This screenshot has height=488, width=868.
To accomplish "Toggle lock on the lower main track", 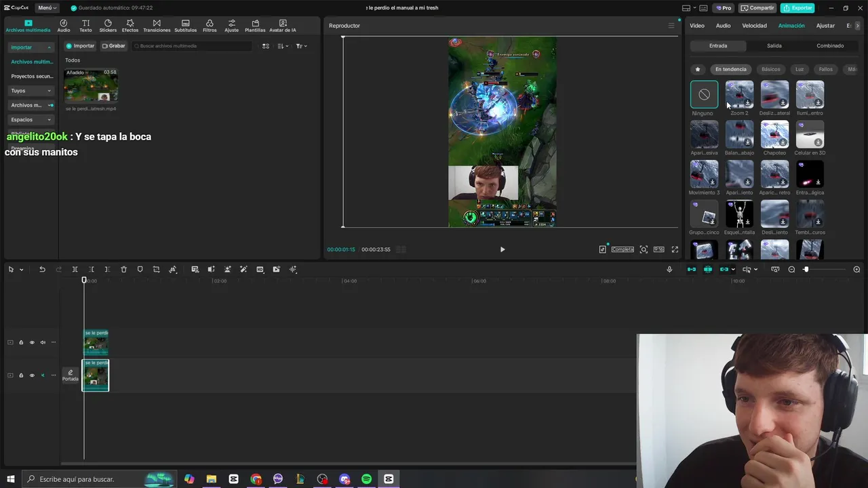I will (x=21, y=375).
